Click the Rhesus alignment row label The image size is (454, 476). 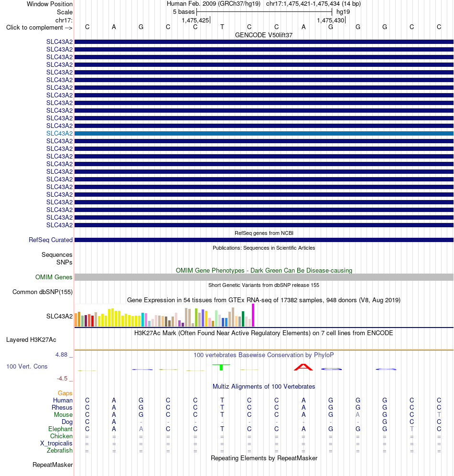pyautogui.click(x=62, y=407)
